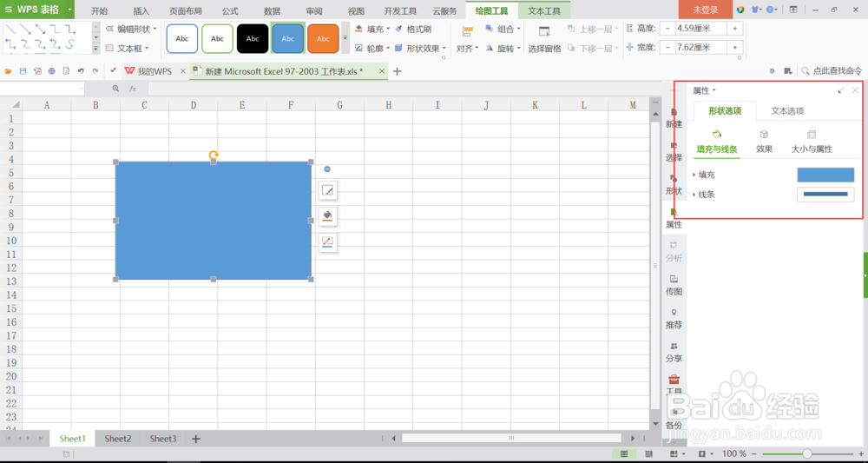Screen dimensions: 868x463
Task: Open the 组合 group dropdown
Action: pos(503,29)
